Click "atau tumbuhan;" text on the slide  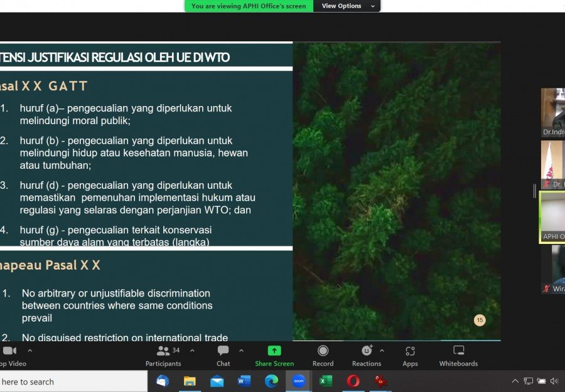(x=55, y=165)
